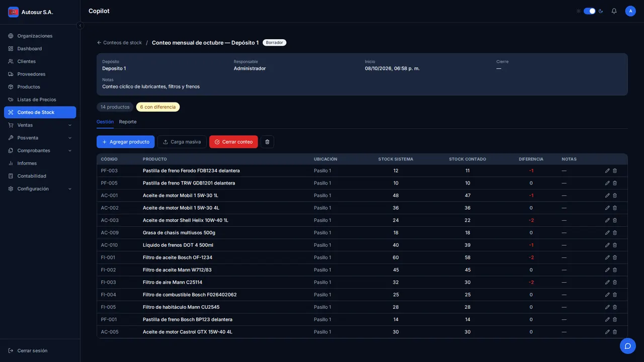Click the red Cerrar conteo button
This screenshot has height=362, width=644.
coord(233,142)
